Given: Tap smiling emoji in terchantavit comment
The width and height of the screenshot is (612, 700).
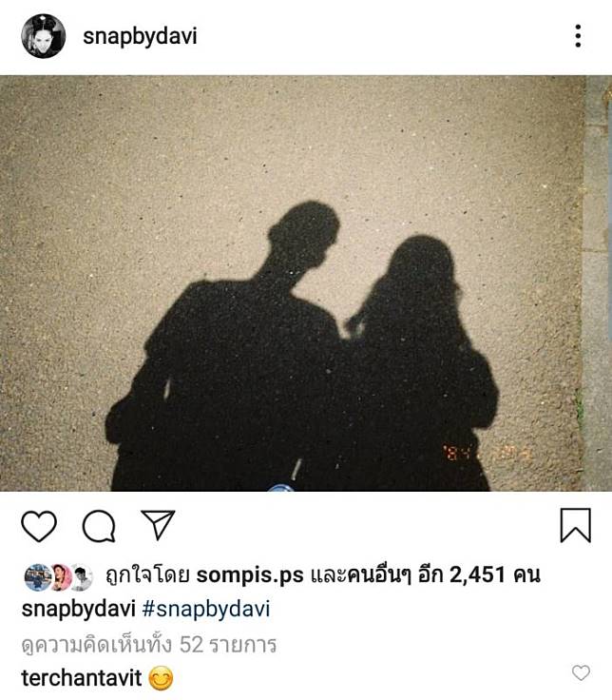Looking at the screenshot, I should pos(161,678).
